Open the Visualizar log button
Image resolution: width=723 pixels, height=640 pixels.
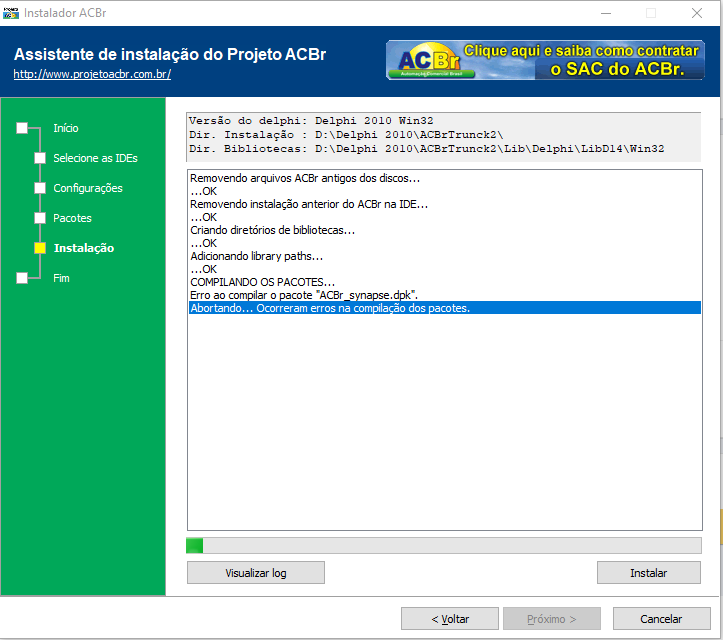pos(256,573)
